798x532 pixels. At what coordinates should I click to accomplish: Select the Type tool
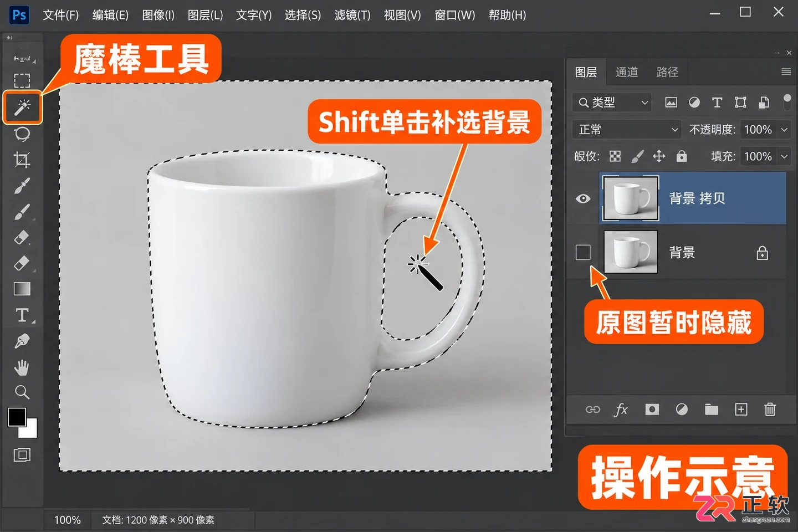pyautogui.click(x=22, y=315)
